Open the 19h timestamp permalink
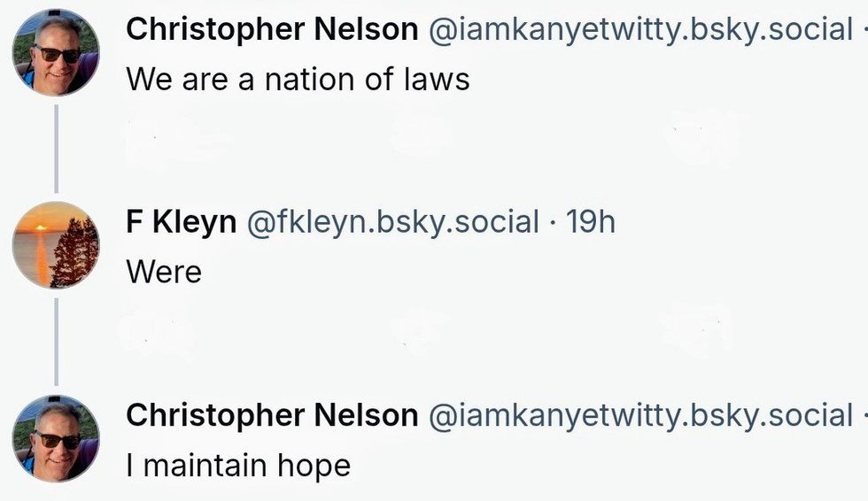The image size is (868, 501). pyautogui.click(x=590, y=222)
